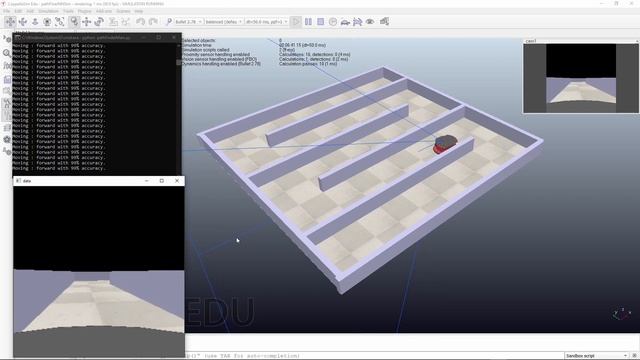
Task: Select the camera shift tool
Action: coord(35,22)
